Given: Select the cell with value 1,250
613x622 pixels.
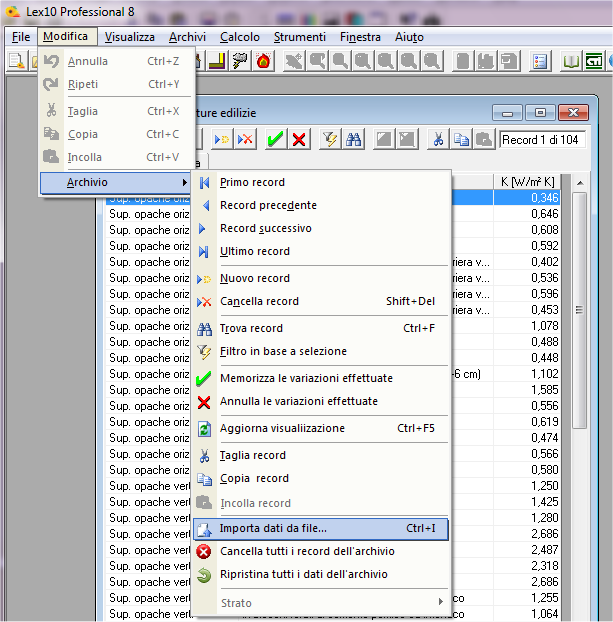Looking at the screenshot, I should click(527, 486).
